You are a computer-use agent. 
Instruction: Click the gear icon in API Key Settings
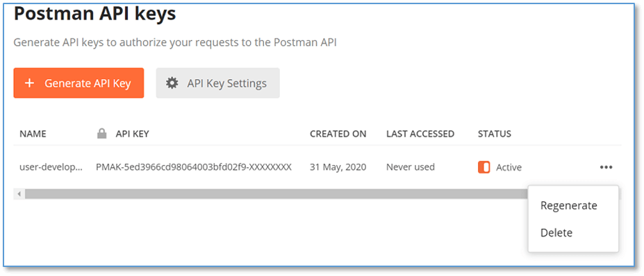[x=172, y=83]
